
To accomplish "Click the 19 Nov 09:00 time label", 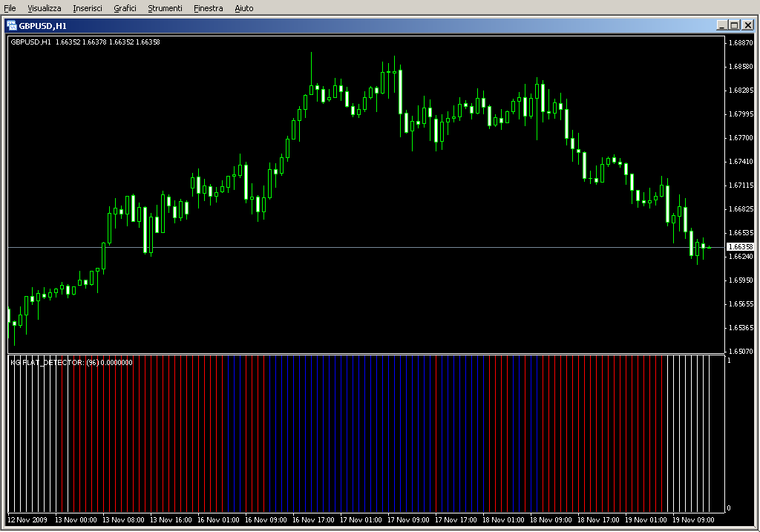I will (x=693, y=520).
